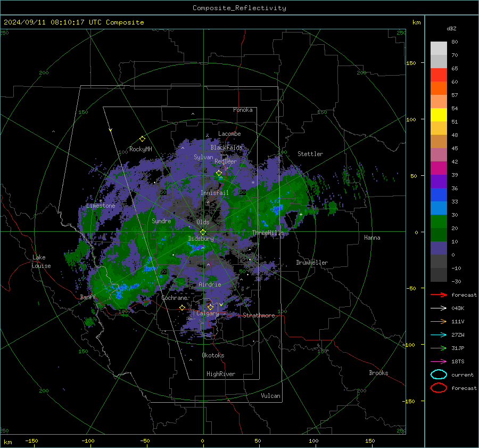Click the Lacombe city label
The image size is (479, 448).
tap(229, 134)
